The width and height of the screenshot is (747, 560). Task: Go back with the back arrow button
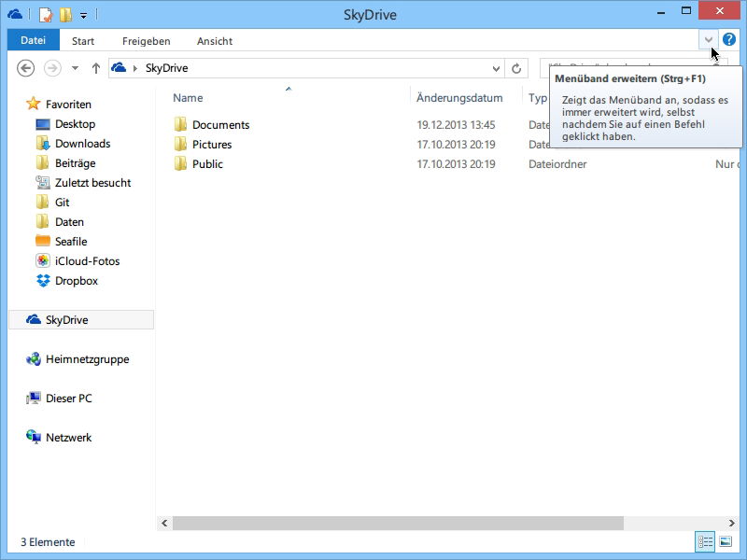tap(26, 68)
